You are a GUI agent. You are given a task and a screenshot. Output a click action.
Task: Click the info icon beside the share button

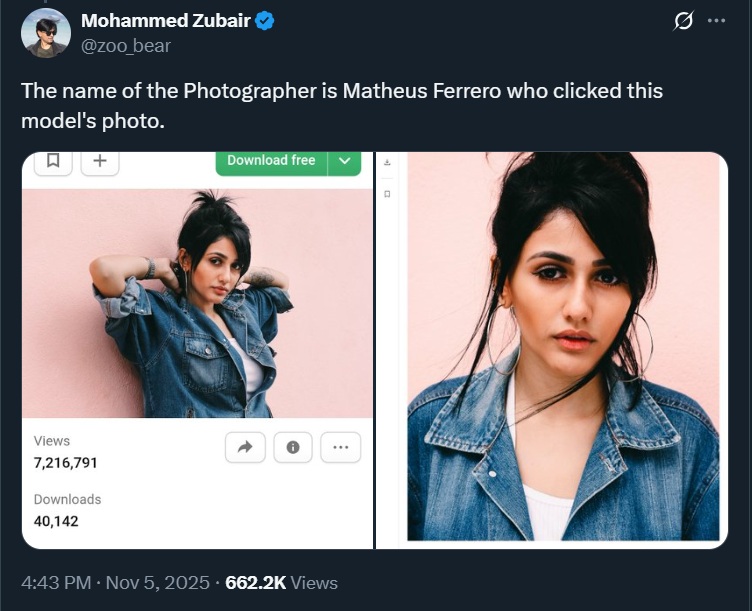pyautogui.click(x=293, y=448)
